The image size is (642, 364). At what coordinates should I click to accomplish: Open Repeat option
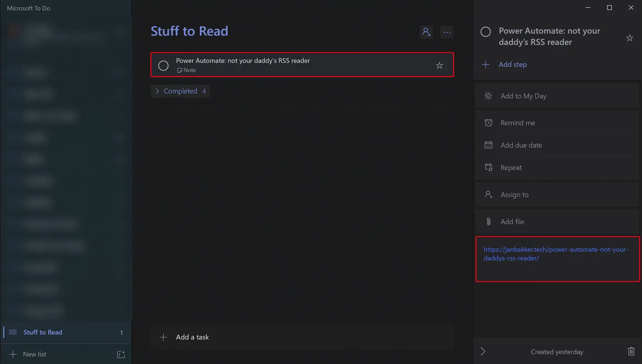(x=557, y=168)
